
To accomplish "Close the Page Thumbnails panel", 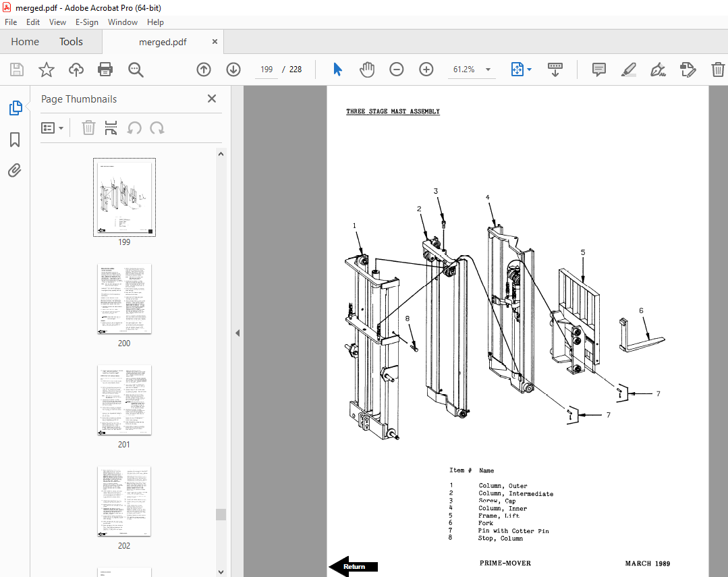I will [x=212, y=99].
